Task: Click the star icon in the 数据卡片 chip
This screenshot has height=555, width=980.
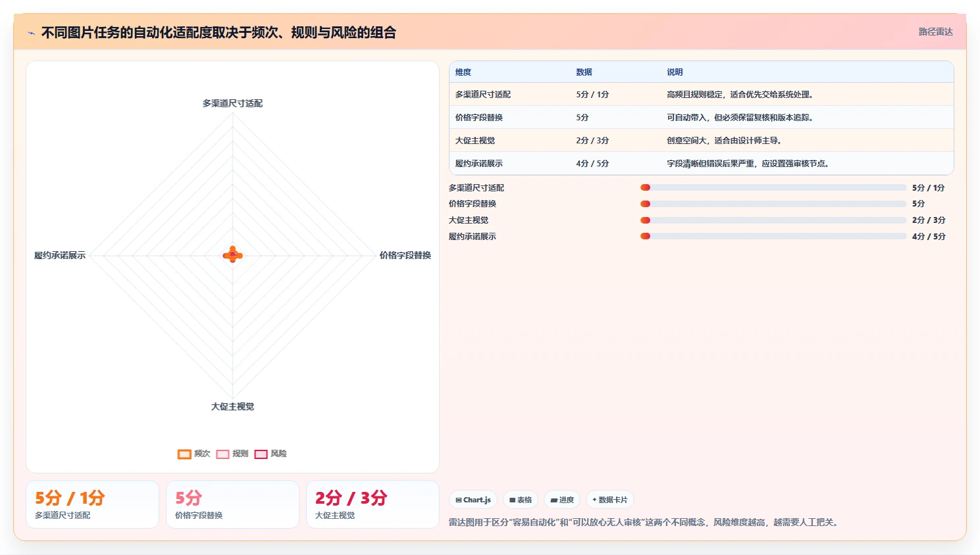Action: [594, 500]
